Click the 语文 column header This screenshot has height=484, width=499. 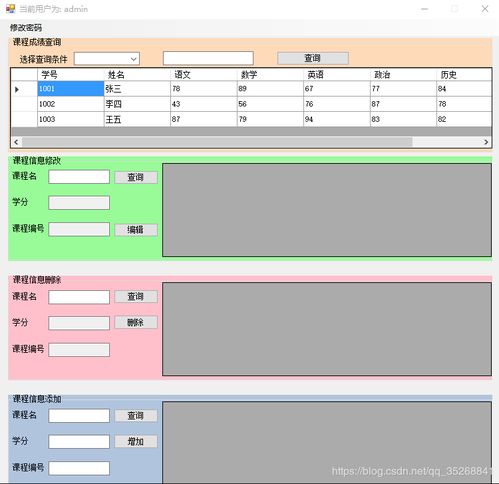tap(204, 75)
